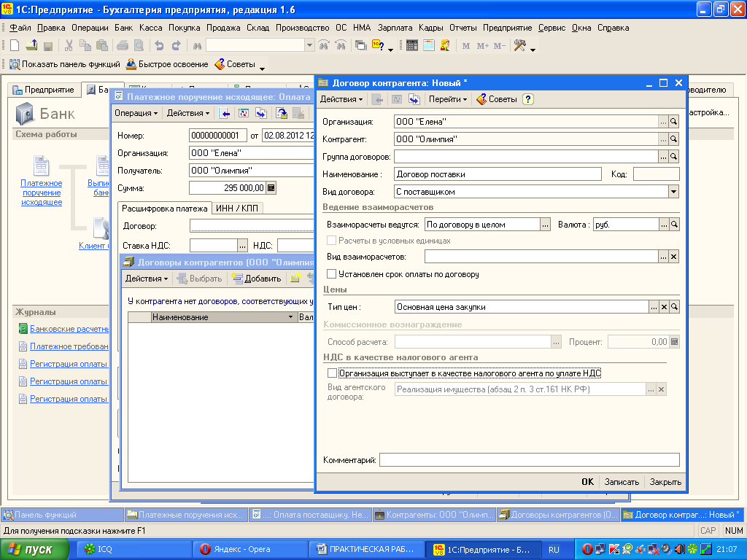Screen dimensions: 747x560
Task: Click into the Наименование field Договор поставки
Action: 498,174
